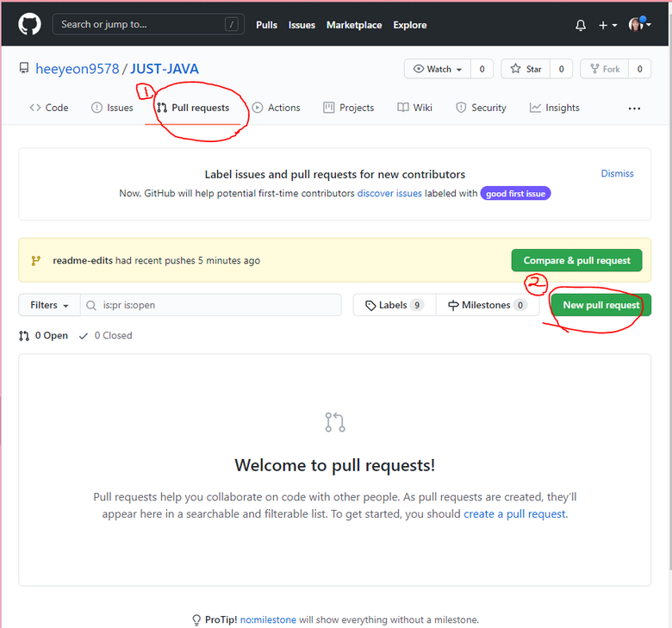672x628 pixels.
Task: Follow the create a pull request link
Action: tap(514, 513)
